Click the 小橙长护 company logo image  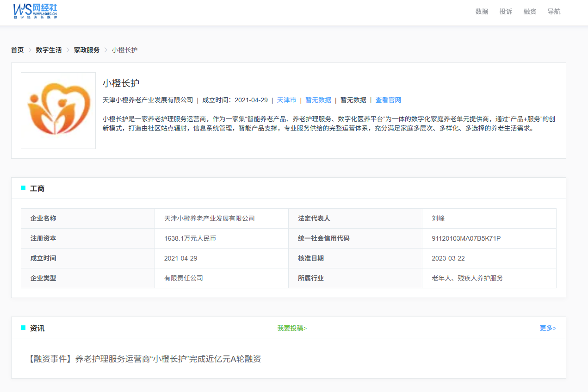pos(58,111)
